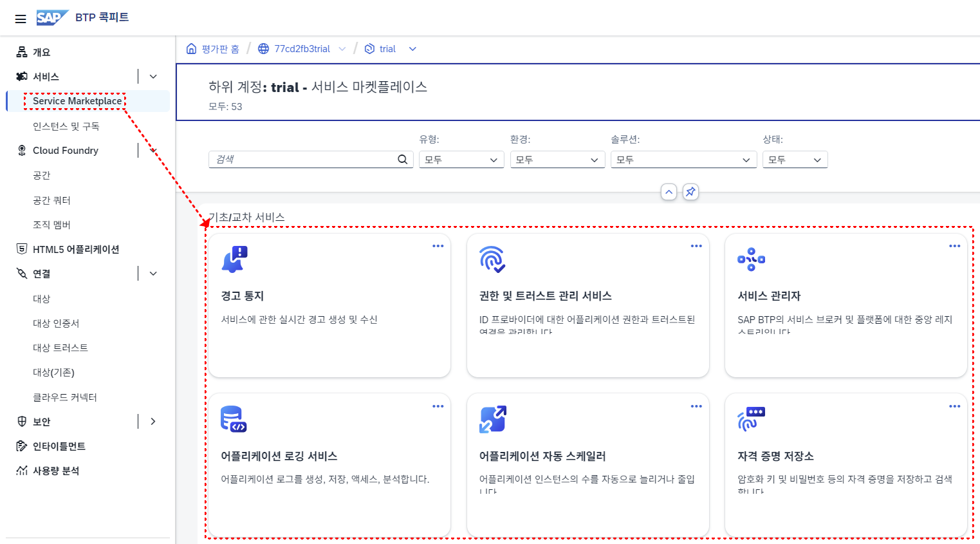The height and width of the screenshot is (544, 980).
Task: Open more options for 경고 통지 card
Action: (438, 246)
